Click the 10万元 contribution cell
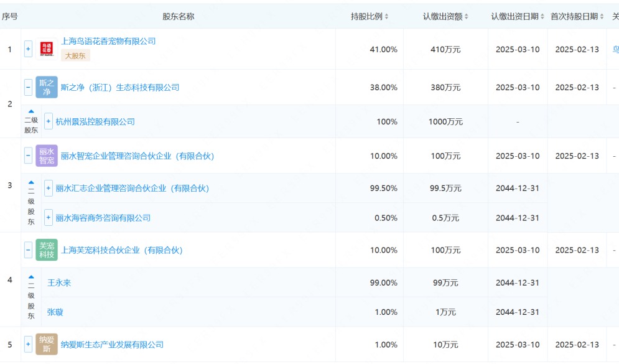Screen dimensions: 619x364 [x=445, y=345]
